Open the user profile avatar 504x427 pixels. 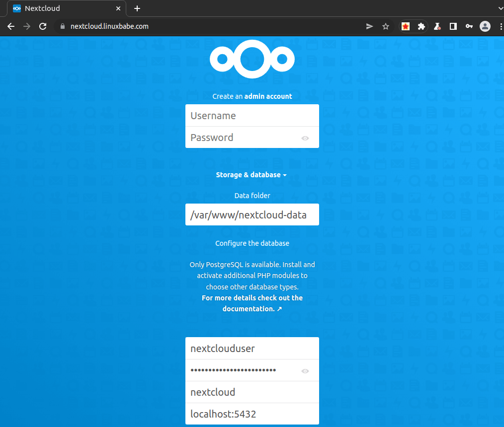[x=485, y=26]
